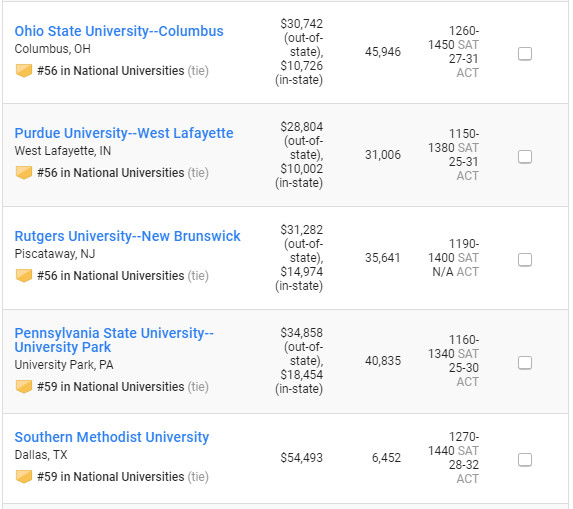
Task: Open the Ohio State University--Columbus link
Action: pyautogui.click(x=119, y=31)
